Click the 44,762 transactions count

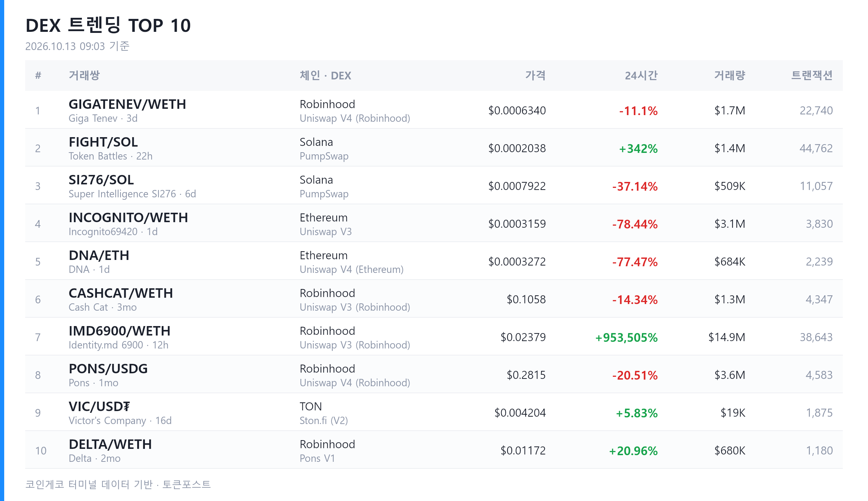pos(816,148)
